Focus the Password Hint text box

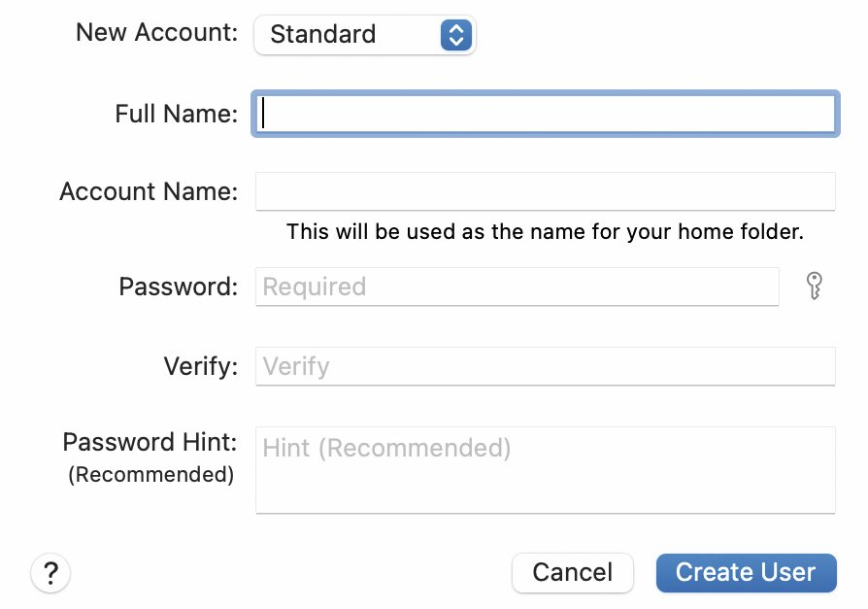point(546,470)
